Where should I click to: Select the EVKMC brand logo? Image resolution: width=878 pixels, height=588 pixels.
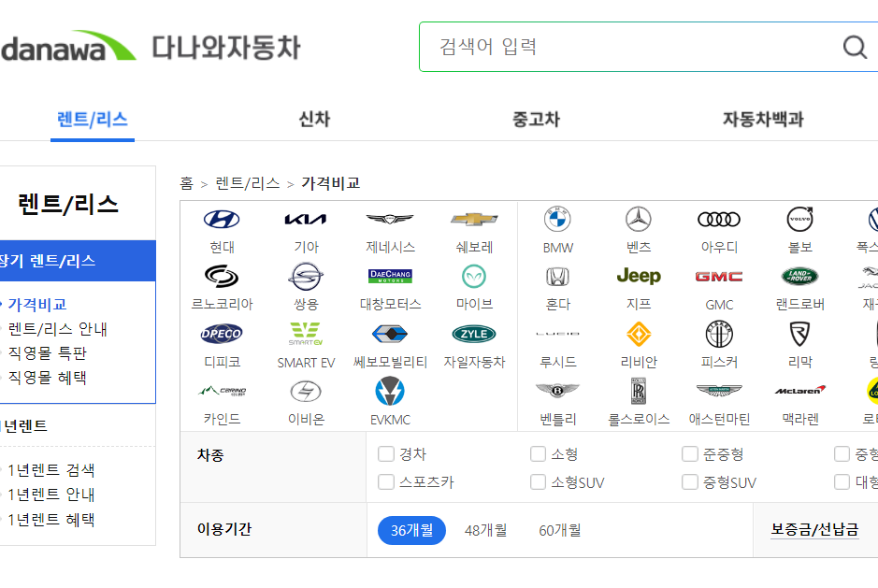(x=390, y=391)
